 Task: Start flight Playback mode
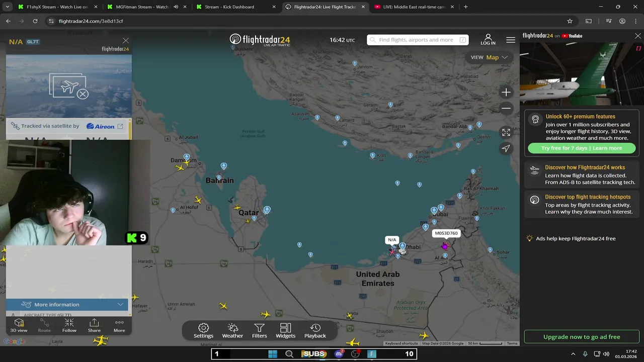pos(315,331)
